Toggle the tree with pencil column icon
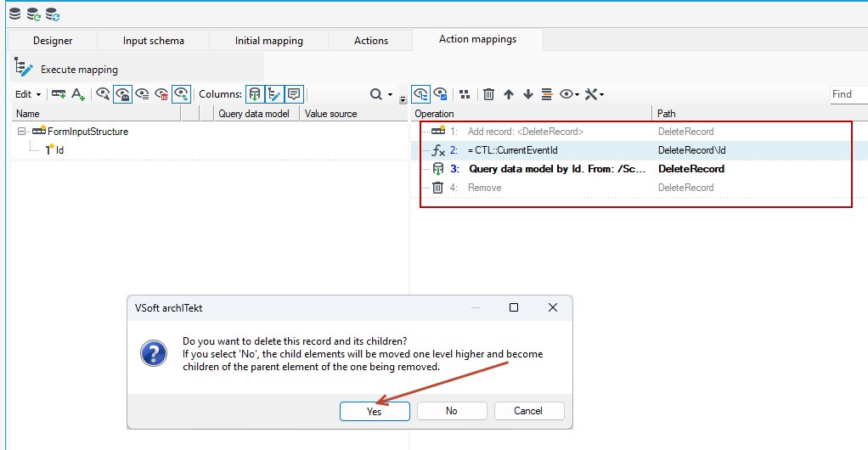This screenshot has width=868, height=450. (274, 94)
